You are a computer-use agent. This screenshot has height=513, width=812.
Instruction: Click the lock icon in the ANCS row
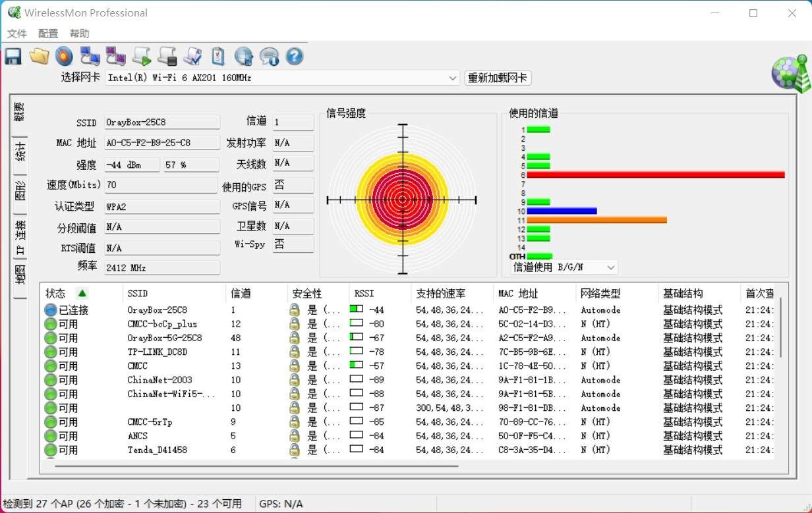[x=295, y=436]
